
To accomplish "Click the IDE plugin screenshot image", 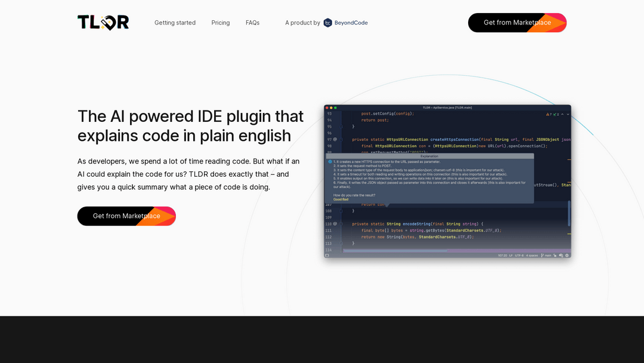I will 447,181.
